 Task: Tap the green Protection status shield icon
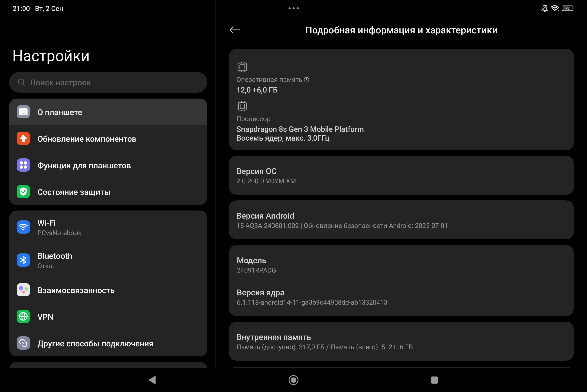23,192
